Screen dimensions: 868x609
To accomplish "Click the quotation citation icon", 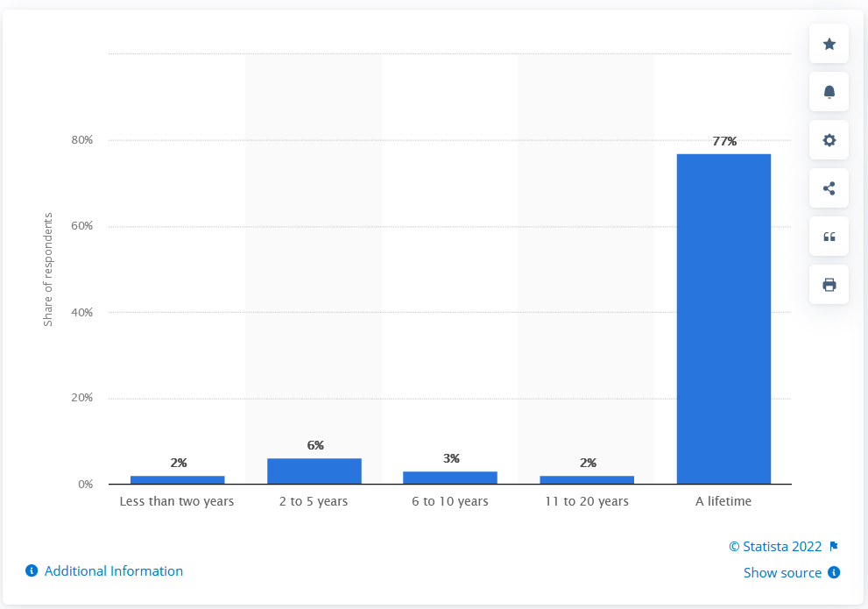I will (x=829, y=237).
